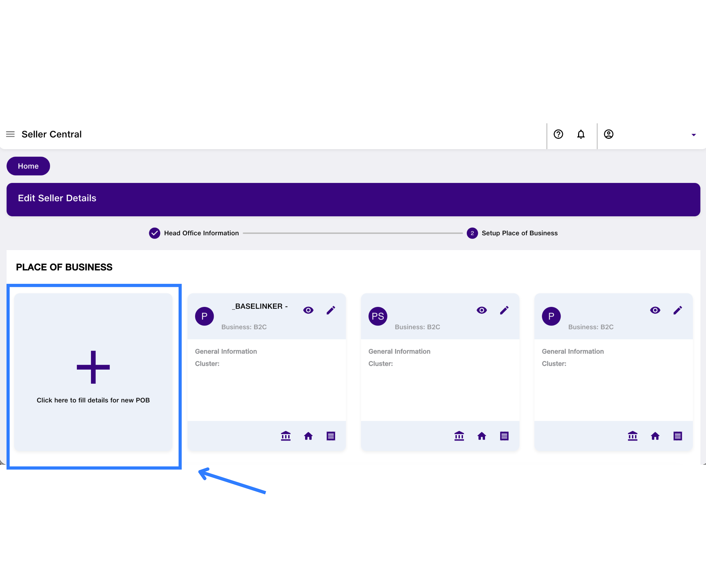Click the eye icon on the rightmost P card
706x588 pixels.
click(655, 310)
